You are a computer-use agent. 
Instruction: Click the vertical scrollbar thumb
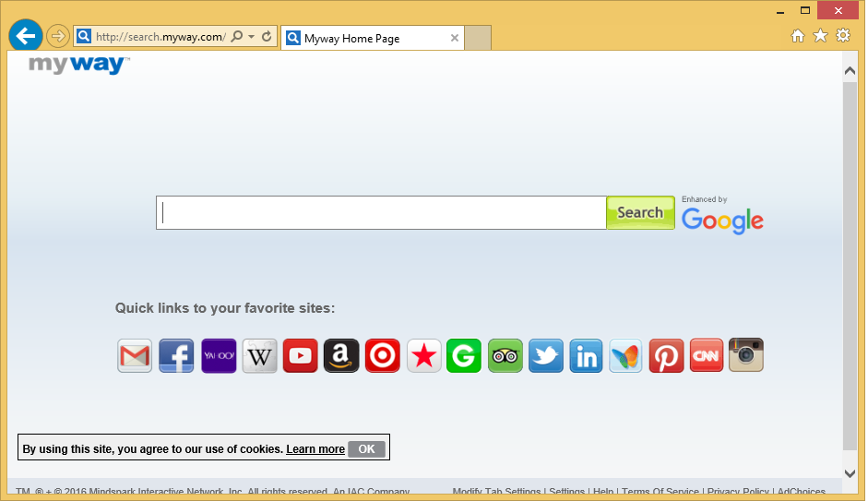click(850, 266)
